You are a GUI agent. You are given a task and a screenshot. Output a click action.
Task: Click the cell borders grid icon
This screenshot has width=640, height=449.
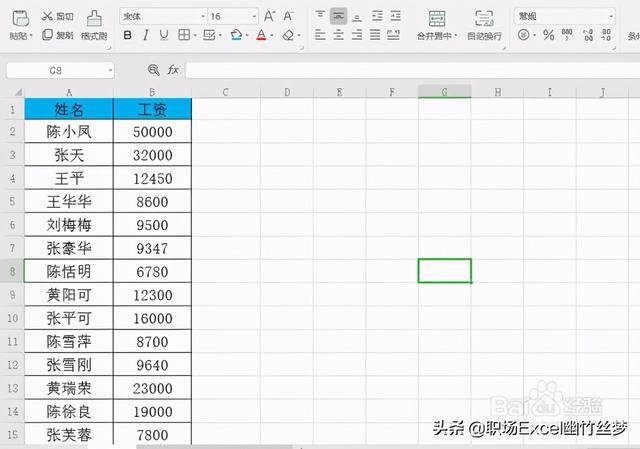coord(184,35)
